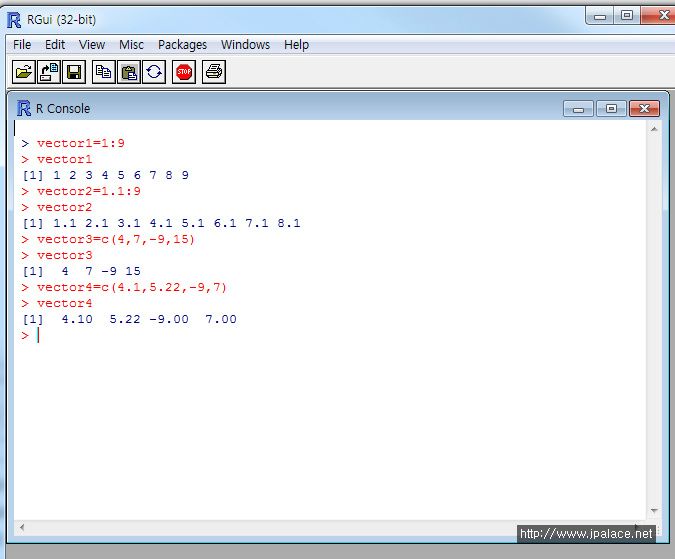Open the Help menu

tap(296, 45)
